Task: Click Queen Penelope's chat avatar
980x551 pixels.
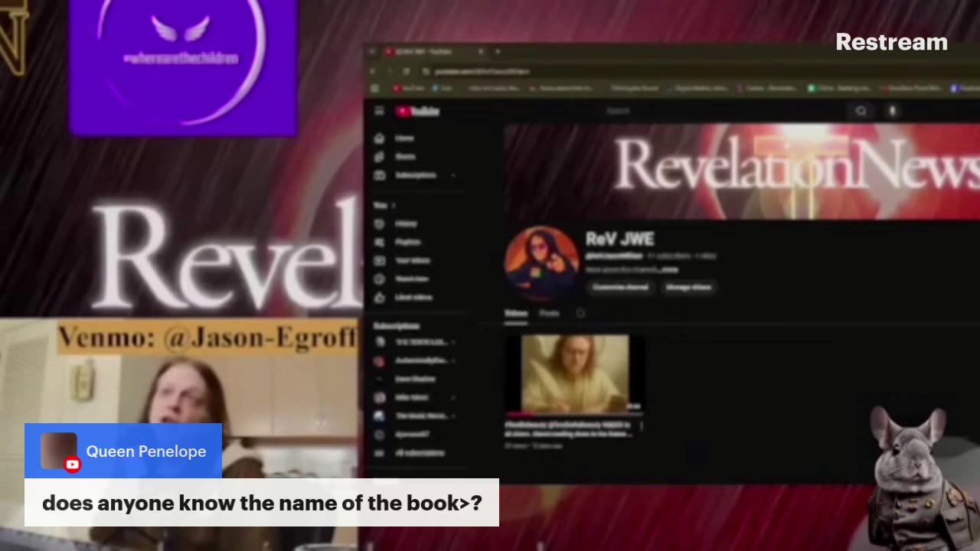Action: coord(58,451)
